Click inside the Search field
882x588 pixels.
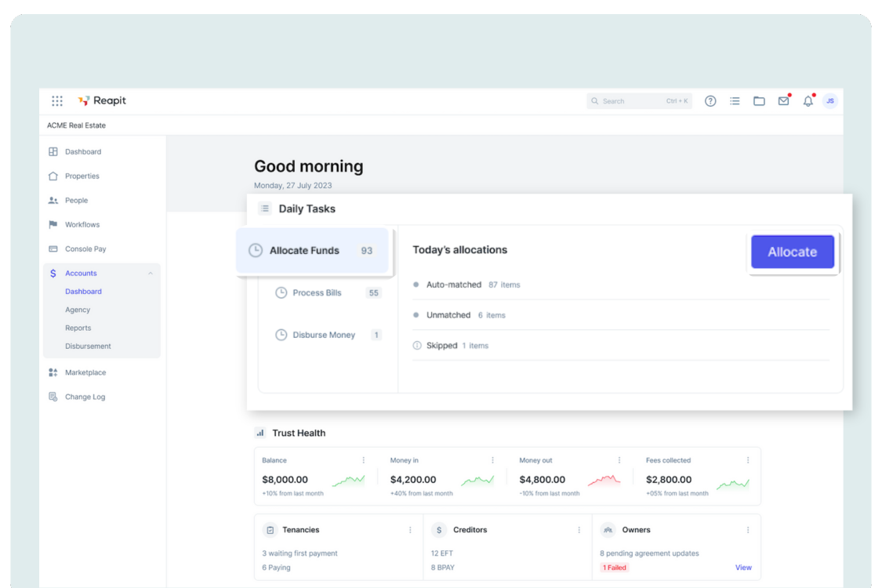tap(639, 100)
